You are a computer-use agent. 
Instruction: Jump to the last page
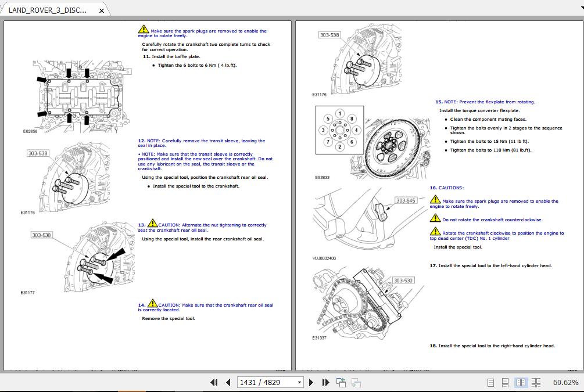[325, 382]
